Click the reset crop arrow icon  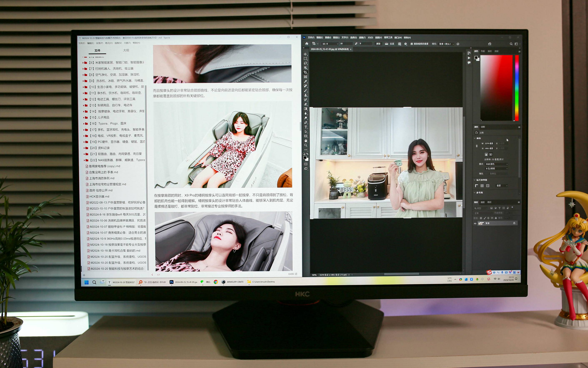(490, 44)
